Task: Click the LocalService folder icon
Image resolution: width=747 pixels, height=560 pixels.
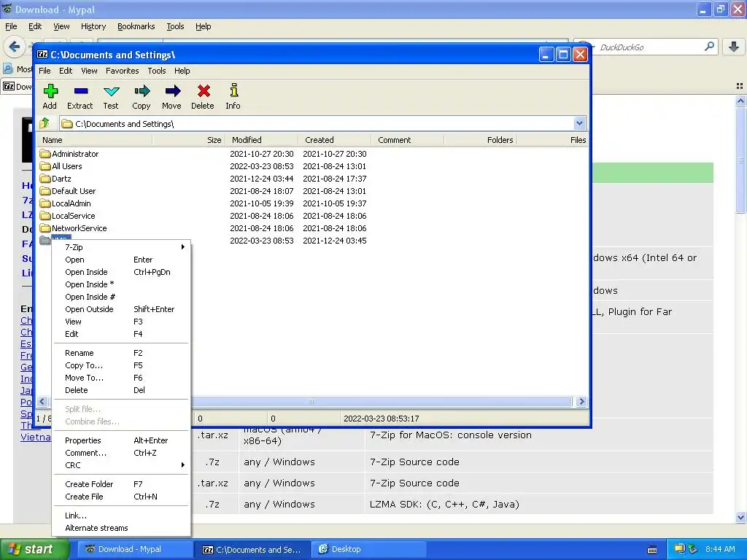Action: 45,215
